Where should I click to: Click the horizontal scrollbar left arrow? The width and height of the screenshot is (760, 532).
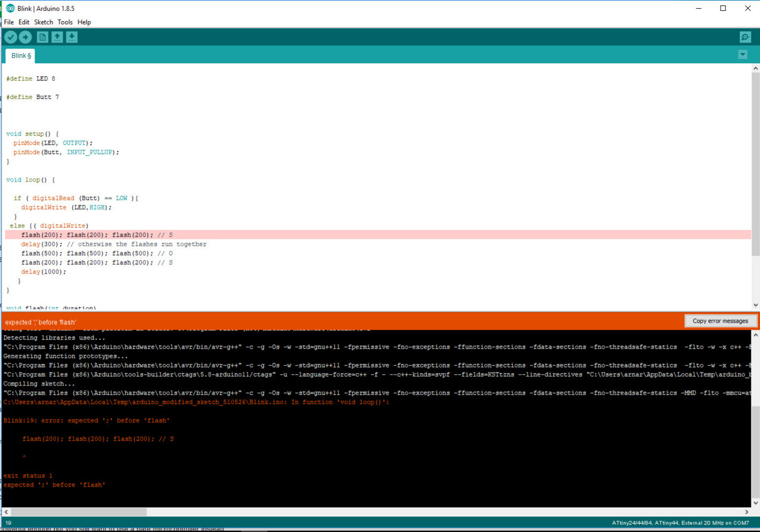click(6, 512)
